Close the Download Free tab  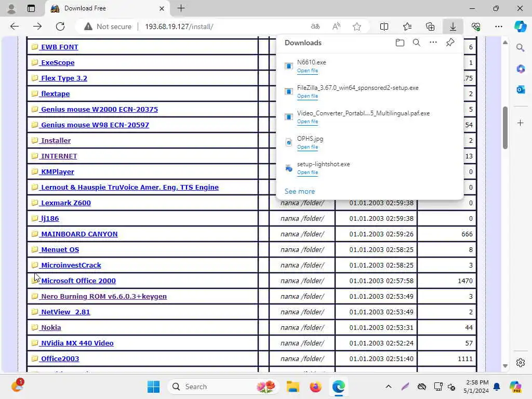[x=162, y=8]
